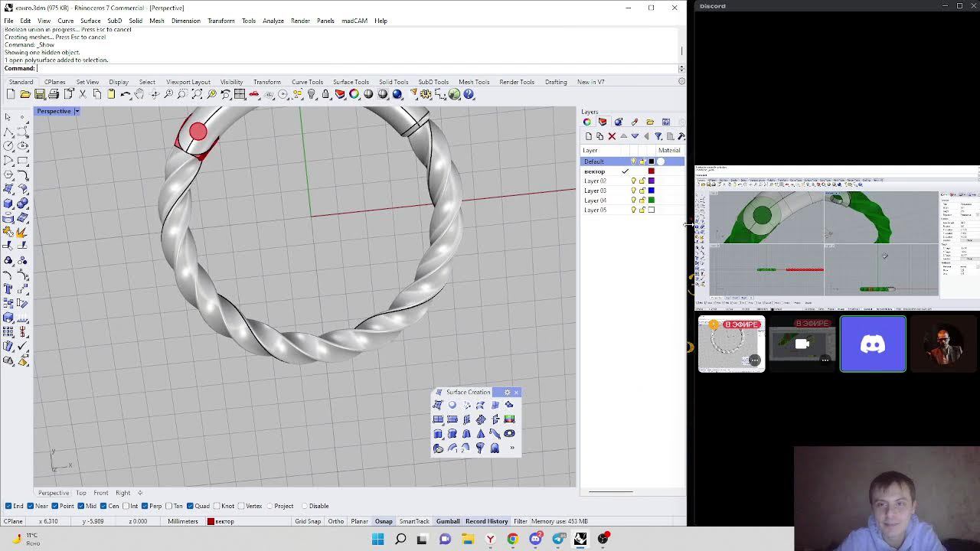The height and width of the screenshot is (551, 980).
Task: Toggle the Ortho mode in status bar
Action: [x=335, y=521]
